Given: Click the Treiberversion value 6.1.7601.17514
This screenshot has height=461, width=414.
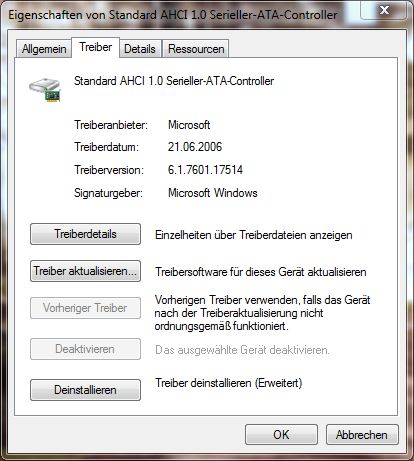Looking at the screenshot, I should [205, 170].
